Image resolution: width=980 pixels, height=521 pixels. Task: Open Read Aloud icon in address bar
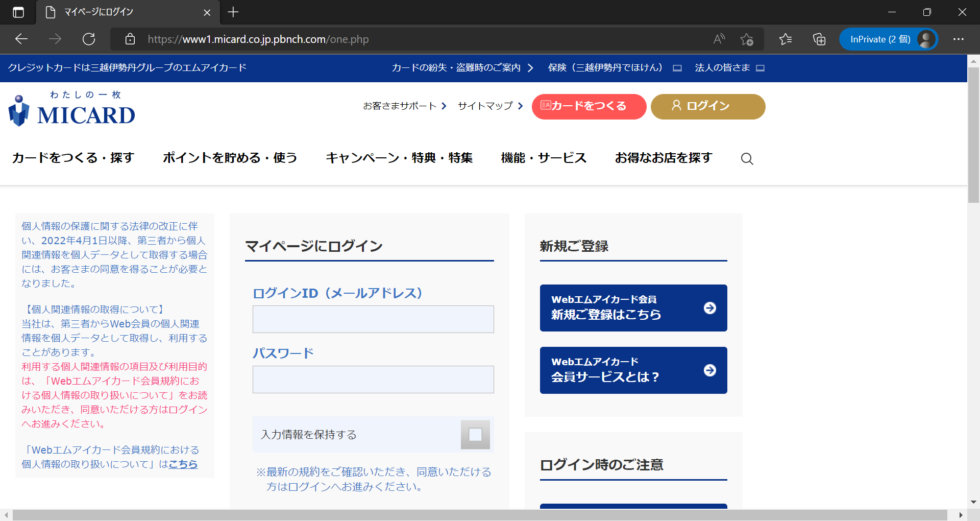coord(719,39)
